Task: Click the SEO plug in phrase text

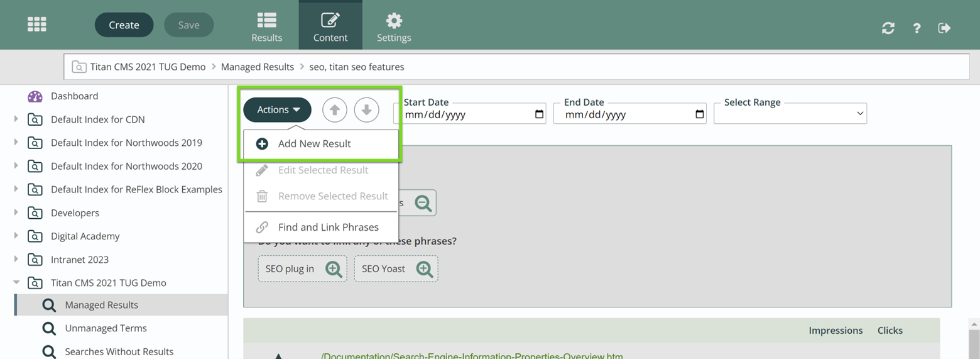Action: pos(290,268)
